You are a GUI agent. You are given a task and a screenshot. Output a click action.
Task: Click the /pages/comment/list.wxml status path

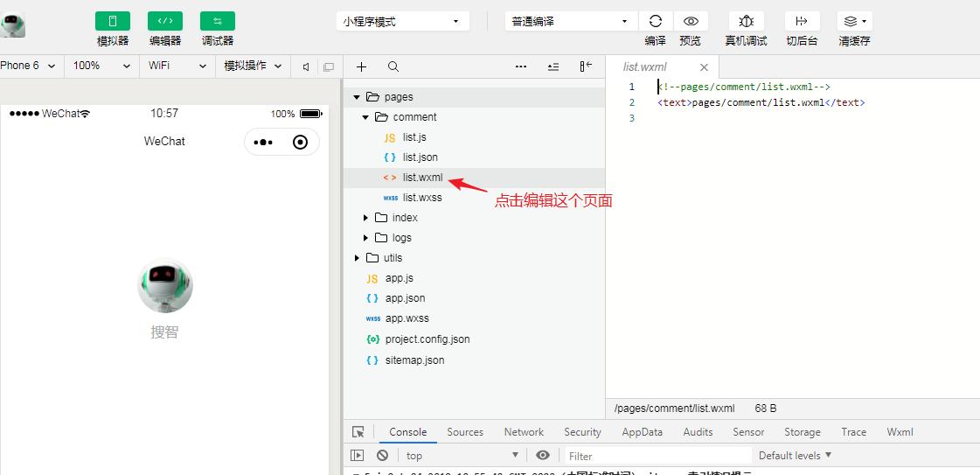[x=674, y=409]
